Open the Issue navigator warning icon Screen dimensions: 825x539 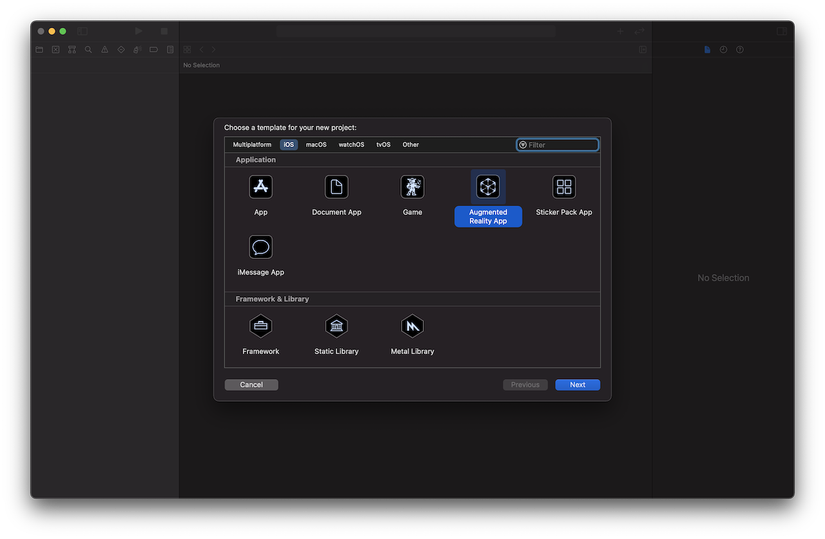pyautogui.click(x=105, y=49)
